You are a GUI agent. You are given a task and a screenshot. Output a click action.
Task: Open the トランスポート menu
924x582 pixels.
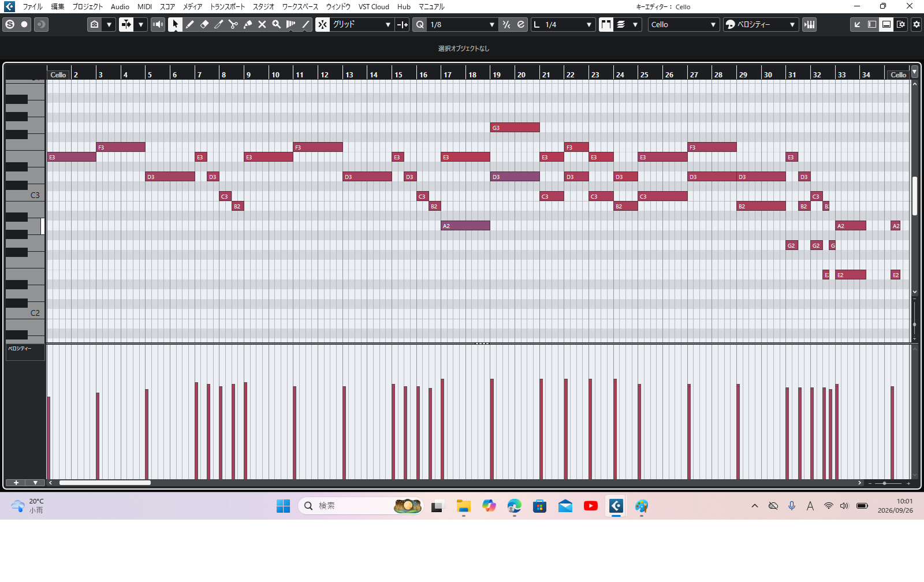tap(227, 7)
